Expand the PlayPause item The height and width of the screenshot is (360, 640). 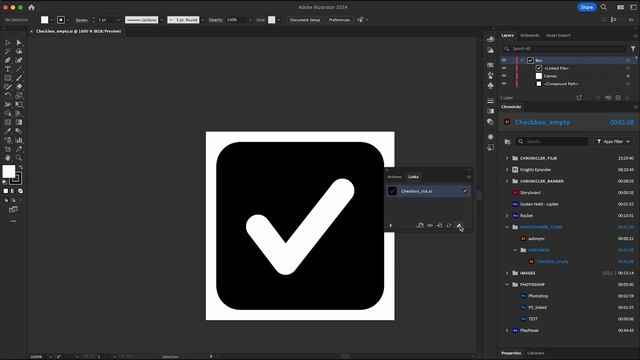coord(507,330)
